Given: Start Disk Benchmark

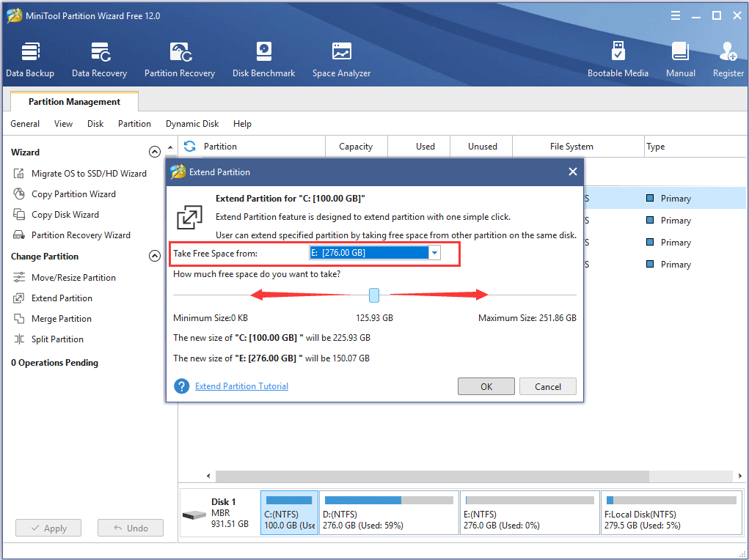Looking at the screenshot, I should [263, 60].
